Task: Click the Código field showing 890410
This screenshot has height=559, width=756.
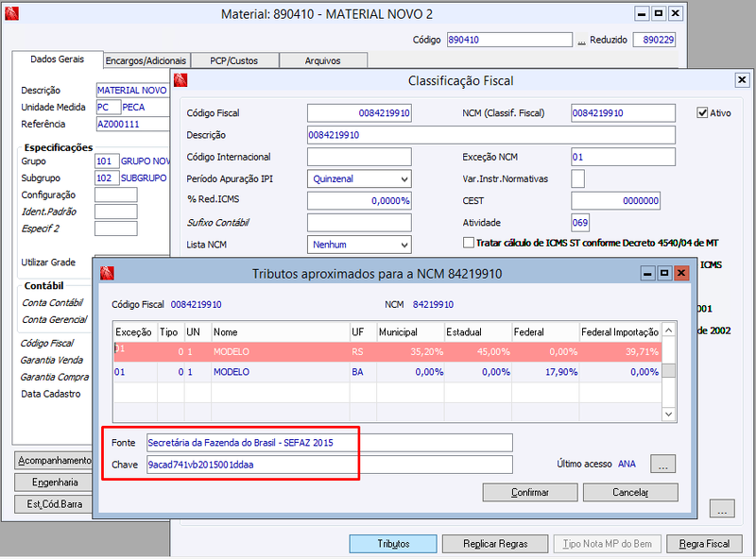Action: point(509,40)
